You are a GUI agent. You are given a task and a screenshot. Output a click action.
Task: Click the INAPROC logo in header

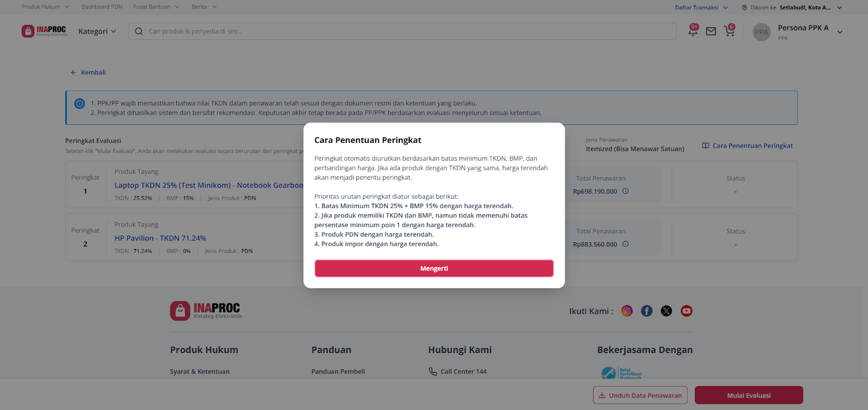pos(44,31)
